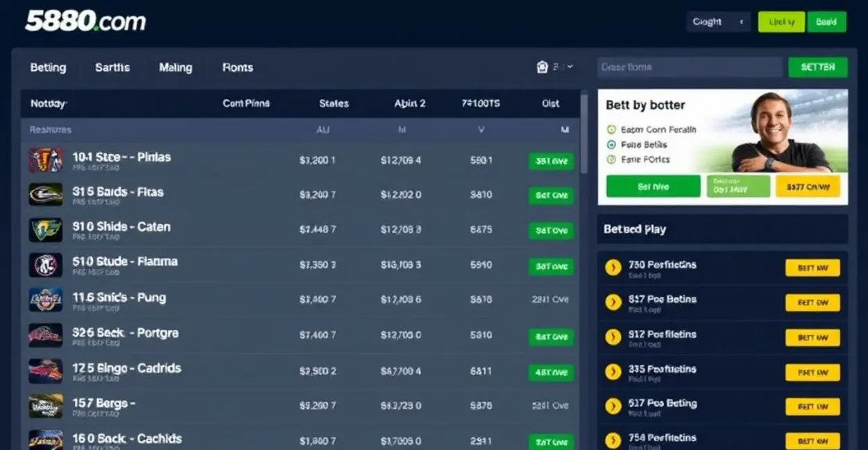This screenshot has width=868, height=450.
Task: Open the Sartlis tab
Action: [x=112, y=67]
